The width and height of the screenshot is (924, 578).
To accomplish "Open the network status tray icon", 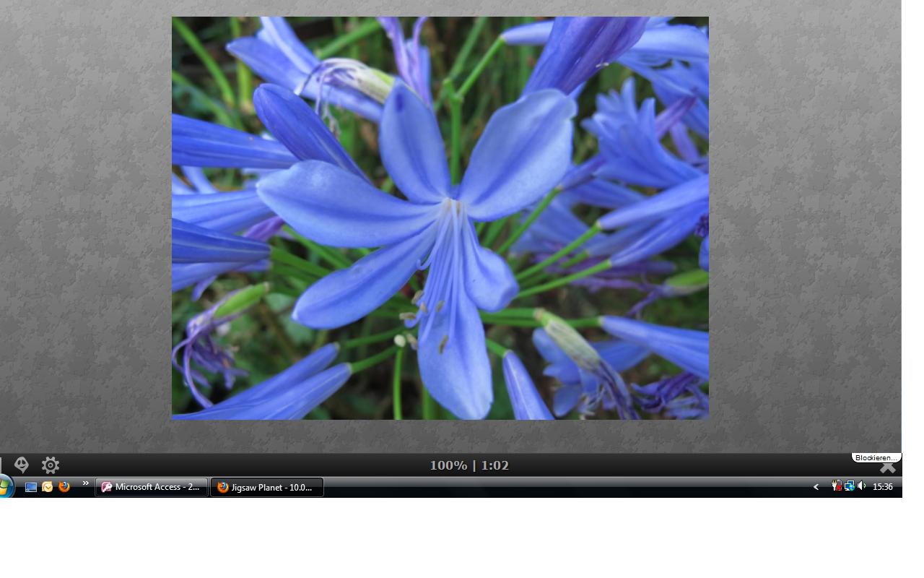I will (849, 486).
